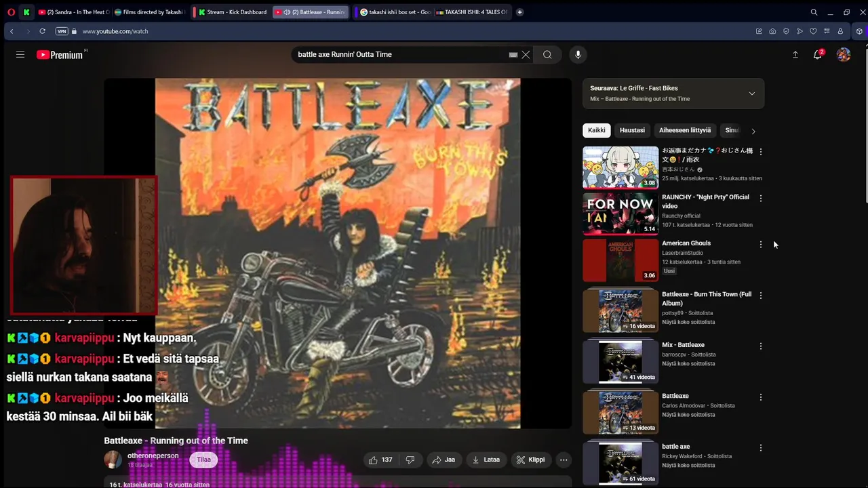Open options menu for American Ghouls video
Image resolution: width=868 pixels, height=488 pixels.
(760, 245)
